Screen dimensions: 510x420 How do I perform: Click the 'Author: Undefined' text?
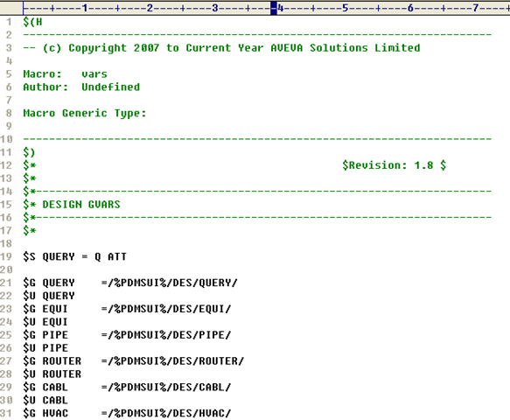[x=81, y=87]
